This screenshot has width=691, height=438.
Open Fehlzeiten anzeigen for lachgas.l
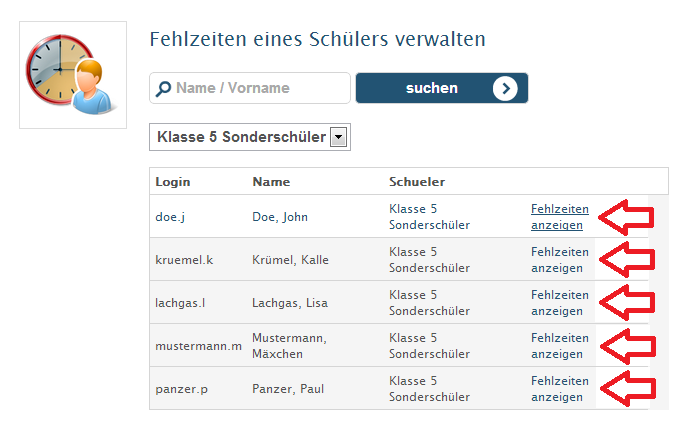click(560, 303)
